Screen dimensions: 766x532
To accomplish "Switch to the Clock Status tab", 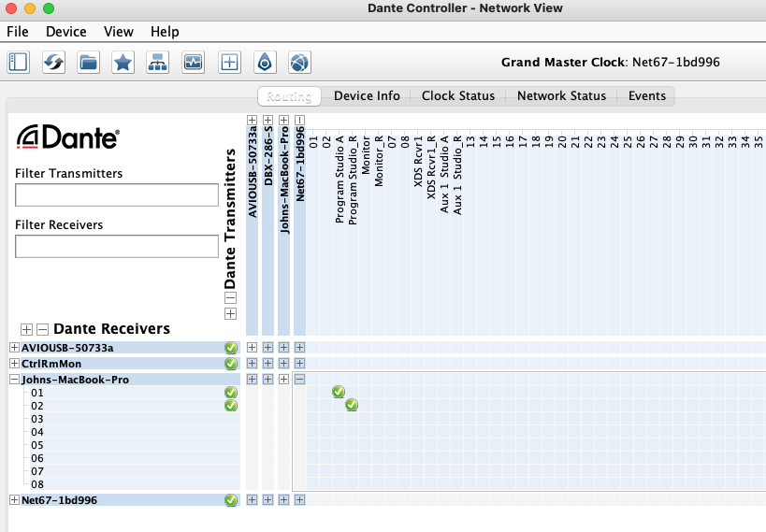I will click(458, 96).
